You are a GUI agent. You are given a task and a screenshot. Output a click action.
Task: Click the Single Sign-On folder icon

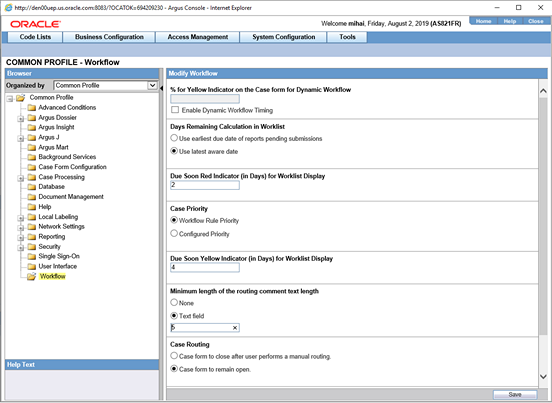[32, 257]
